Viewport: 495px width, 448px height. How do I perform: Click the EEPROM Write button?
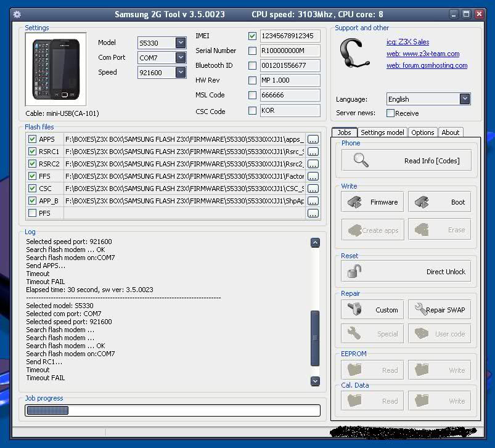coord(440,370)
